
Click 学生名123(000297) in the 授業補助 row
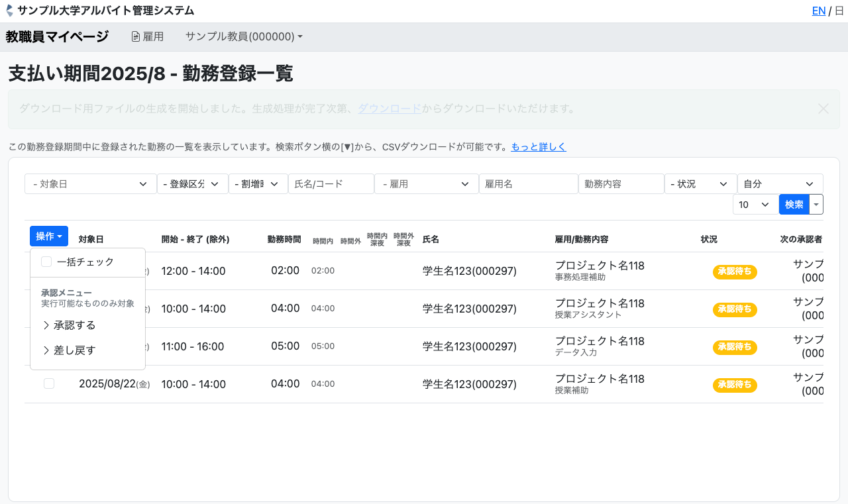tap(470, 384)
